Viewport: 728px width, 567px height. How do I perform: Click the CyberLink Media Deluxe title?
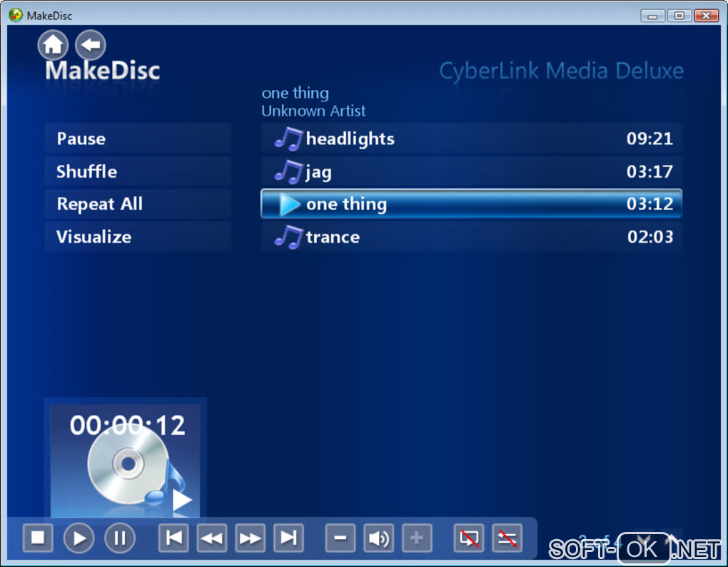point(561,71)
